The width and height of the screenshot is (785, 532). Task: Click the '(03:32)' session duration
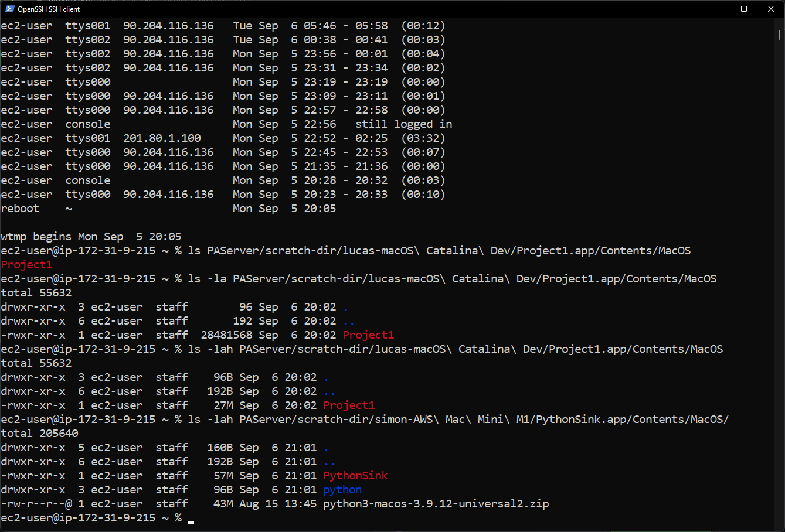tap(423, 138)
